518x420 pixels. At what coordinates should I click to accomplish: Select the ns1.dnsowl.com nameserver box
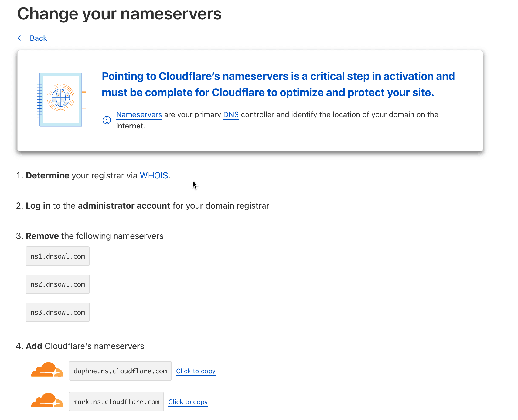tap(58, 256)
